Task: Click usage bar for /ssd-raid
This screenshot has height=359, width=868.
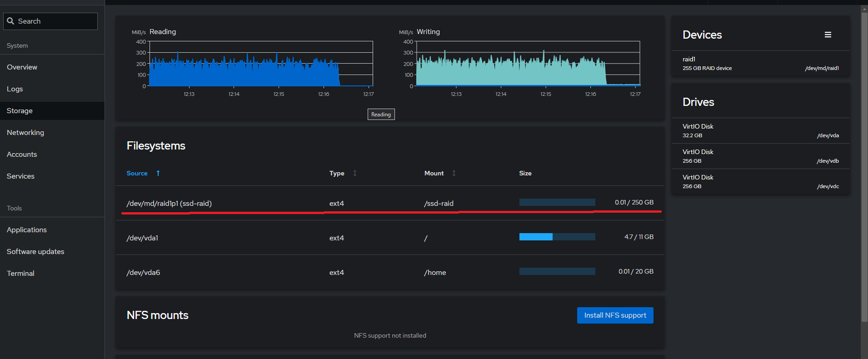Action: click(x=557, y=202)
